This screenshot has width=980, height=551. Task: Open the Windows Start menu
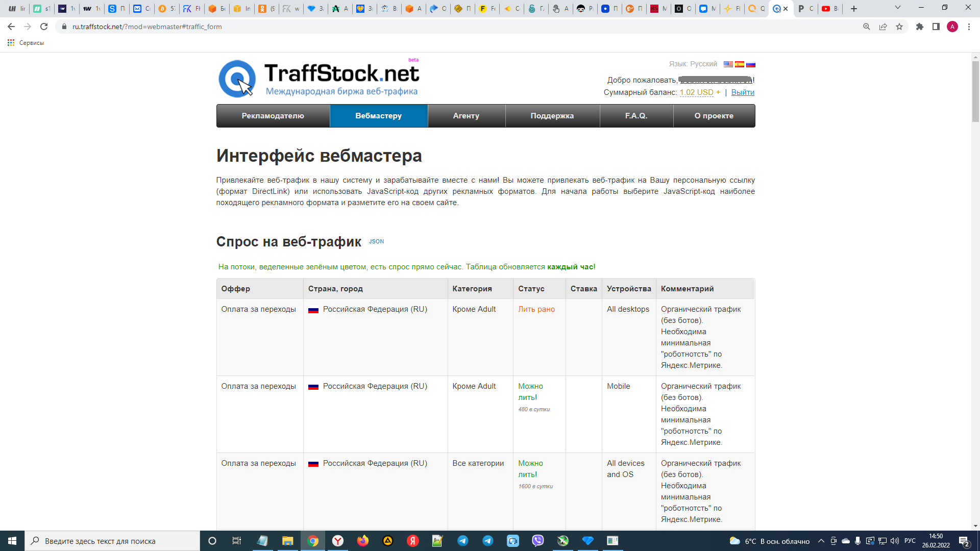(x=12, y=541)
